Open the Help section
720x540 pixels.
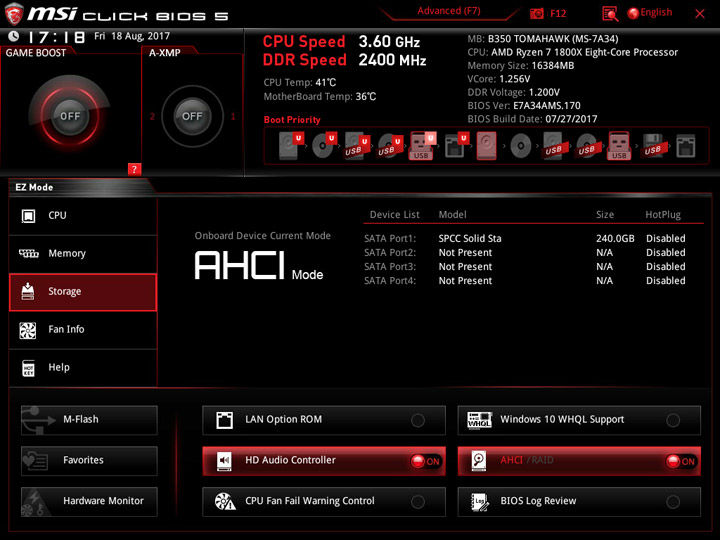pos(83,368)
